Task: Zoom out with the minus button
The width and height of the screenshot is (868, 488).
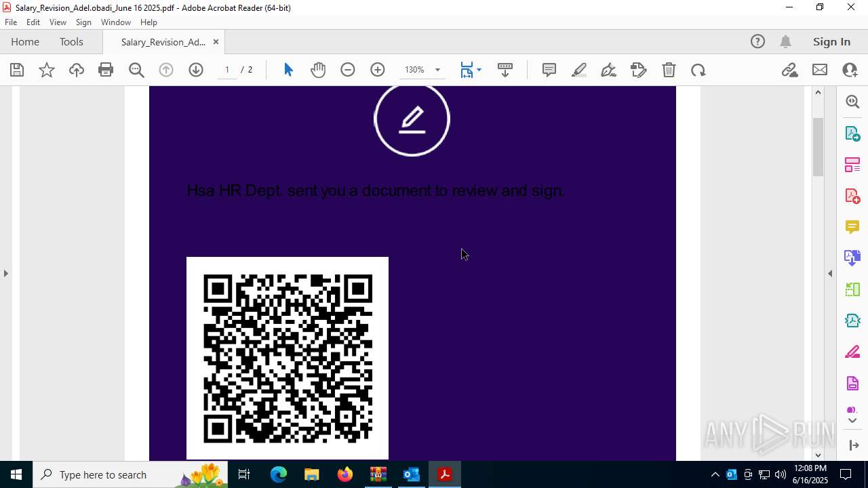Action: (348, 70)
